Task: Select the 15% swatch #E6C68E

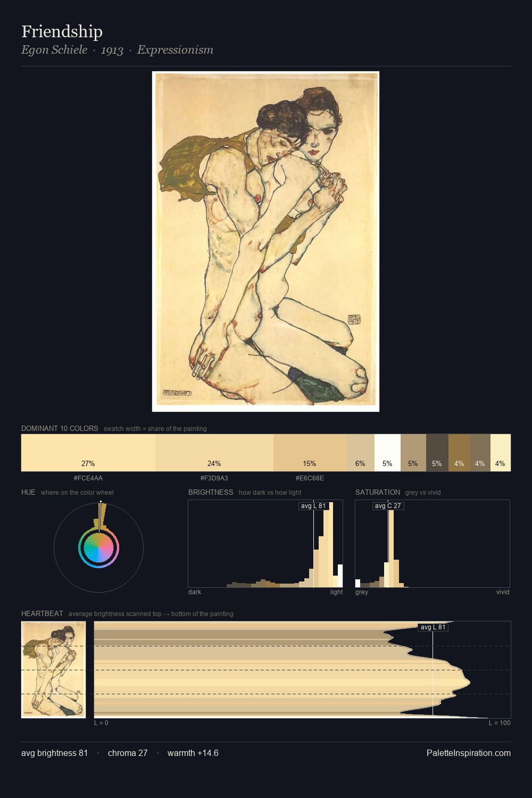Action: pyautogui.click(x=310, y=453)
